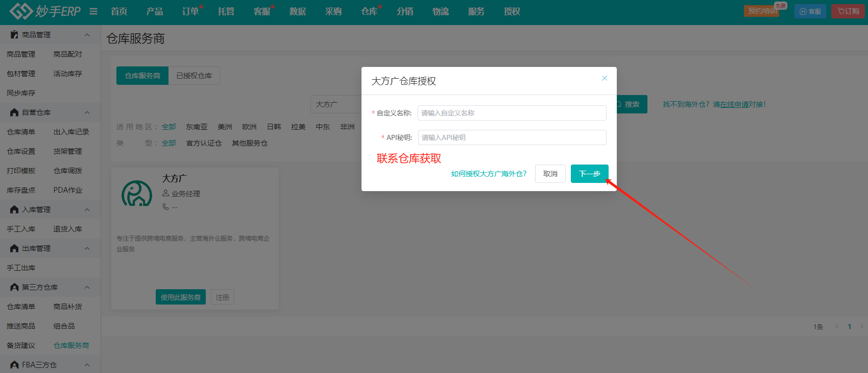This screenshot has height=373, width=868.
Task: Open 退货入库 in sidebar
Action: (67, 229)
